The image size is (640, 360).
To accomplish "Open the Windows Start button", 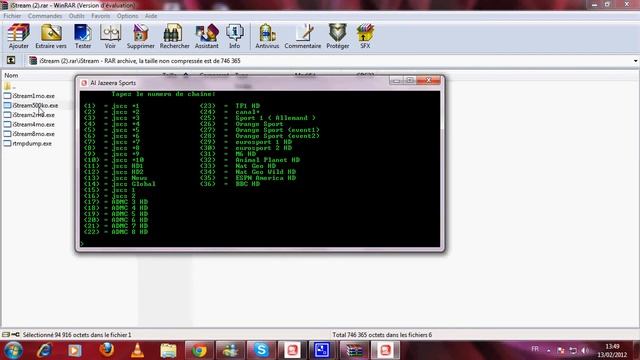I will [x=13, y=350].
